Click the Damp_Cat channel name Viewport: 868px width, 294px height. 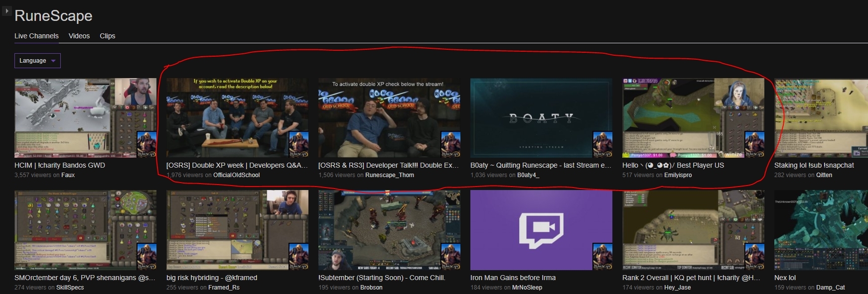(x=831, y=288)
